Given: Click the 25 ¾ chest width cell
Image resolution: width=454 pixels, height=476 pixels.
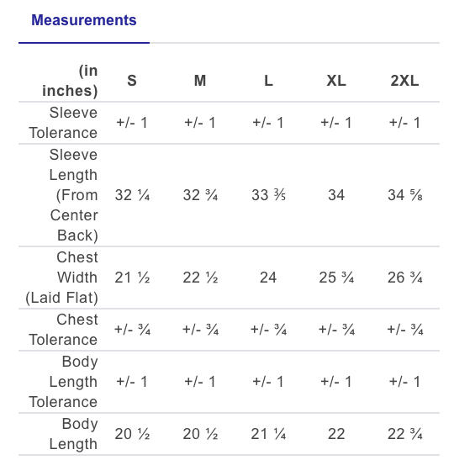Looking at the screenshot, I should click(336, 278).
